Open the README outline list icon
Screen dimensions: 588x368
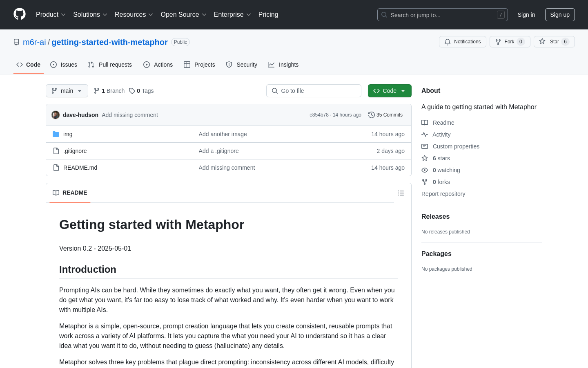(401, 193)
